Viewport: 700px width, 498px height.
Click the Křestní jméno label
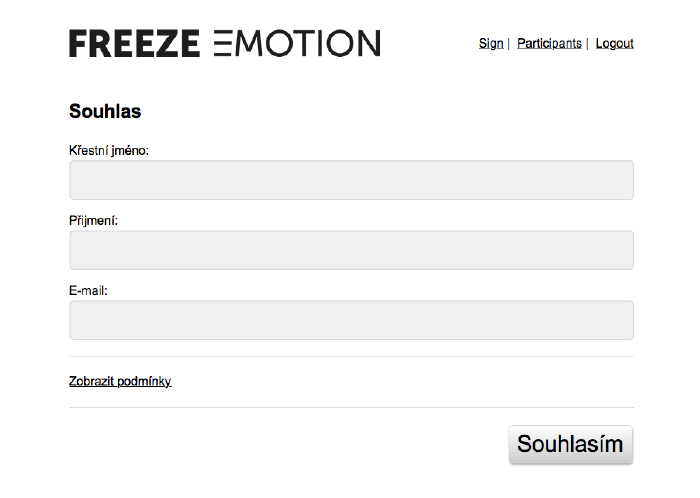(108, 150)
